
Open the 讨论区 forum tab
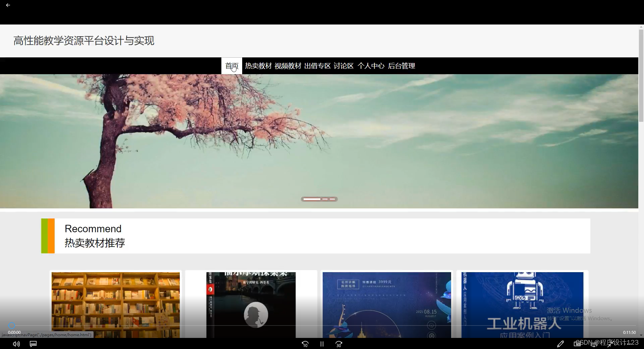click(x=343, y=66)
